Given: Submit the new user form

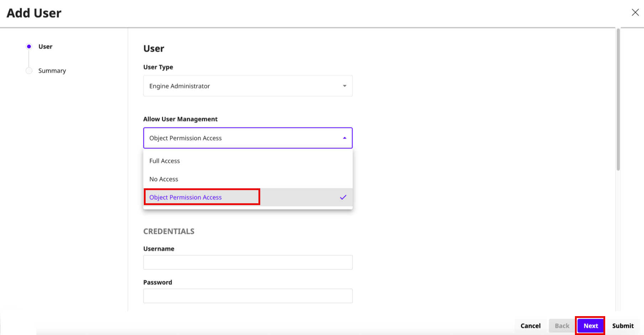Looking at the screenshot, I should click(622, 325).
